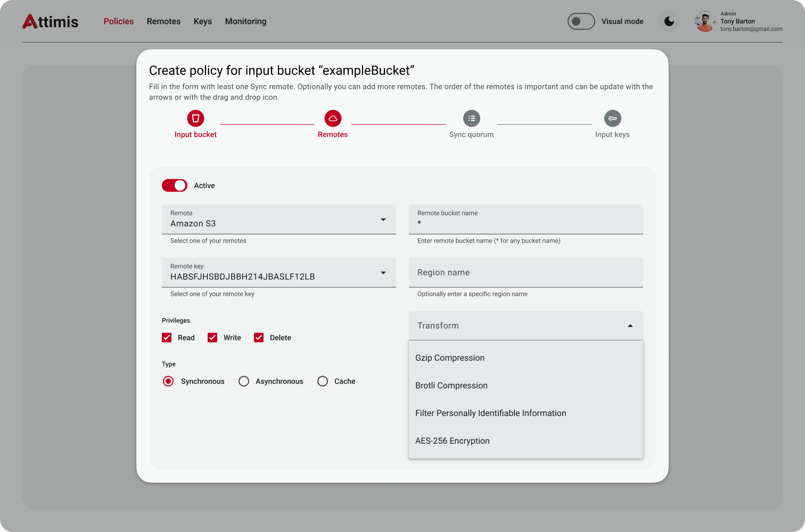Viewport: 805px width, 532px height.
Task: Click the Input bucket step icon
Action: tap(195, 118)
